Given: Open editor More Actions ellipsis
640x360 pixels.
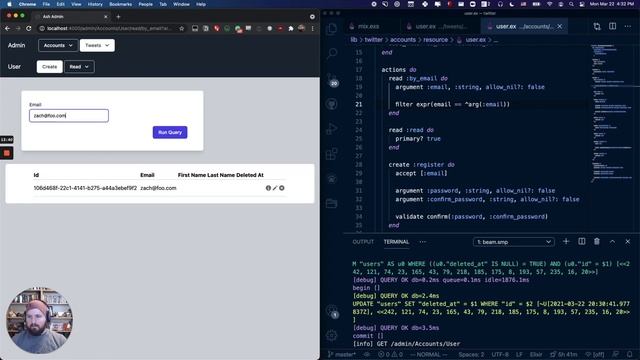Looking at the screenshot, I should (628, 26).
